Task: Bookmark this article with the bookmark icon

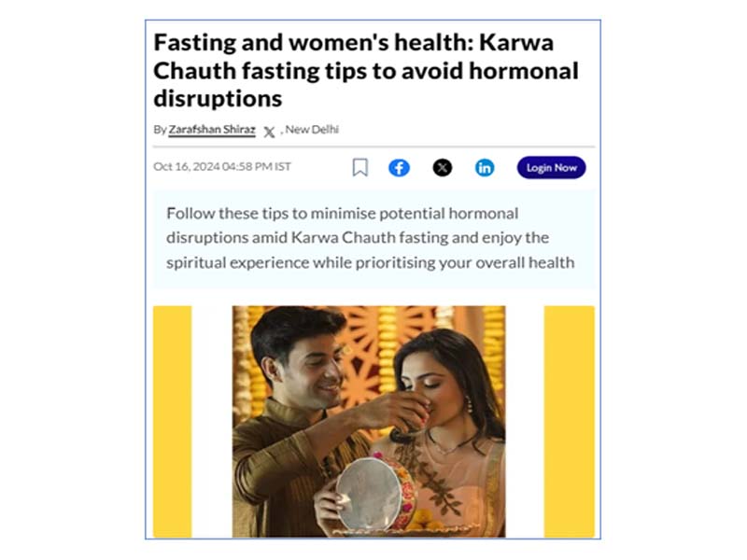Action: click(360, 167)
